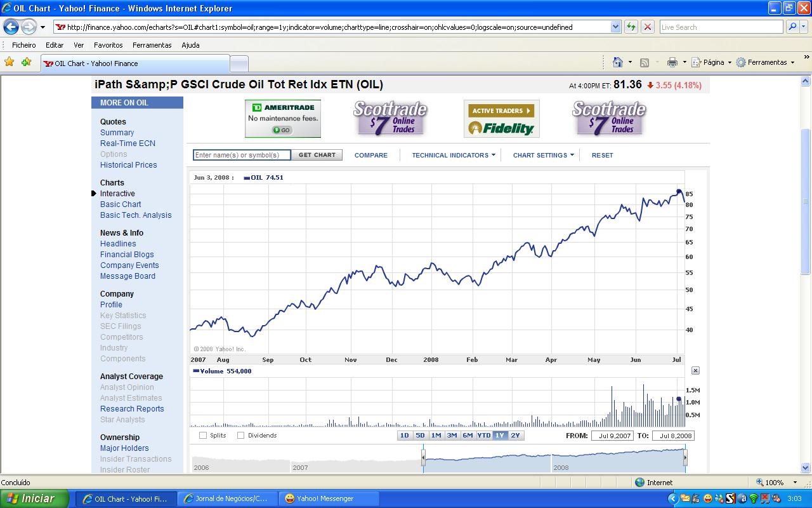Click the FROM date field Jul 9,2007
Viewport: 812px width, 508px height.
612,436
